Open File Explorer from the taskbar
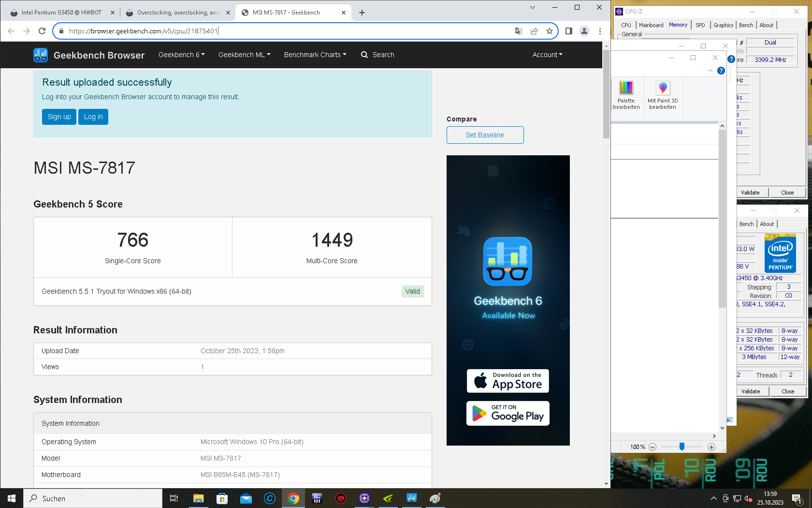The image size is (812, 508). (199, 498)
